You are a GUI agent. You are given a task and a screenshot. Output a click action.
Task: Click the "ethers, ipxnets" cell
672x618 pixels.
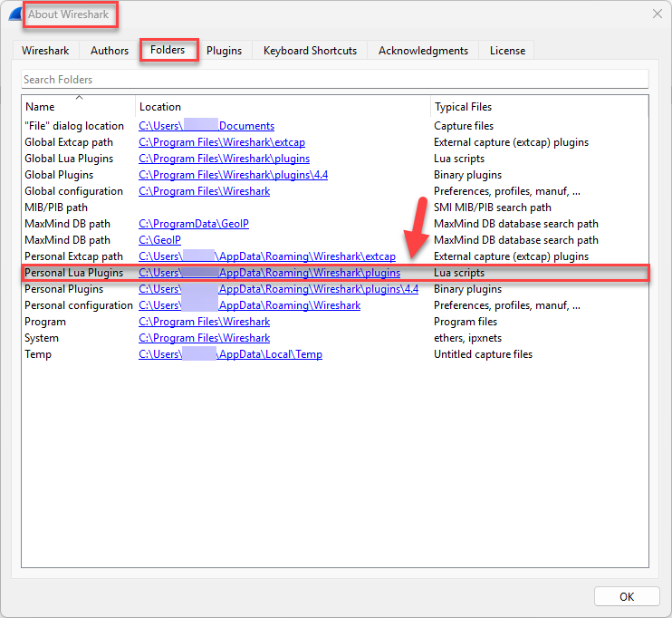[467, 337]
